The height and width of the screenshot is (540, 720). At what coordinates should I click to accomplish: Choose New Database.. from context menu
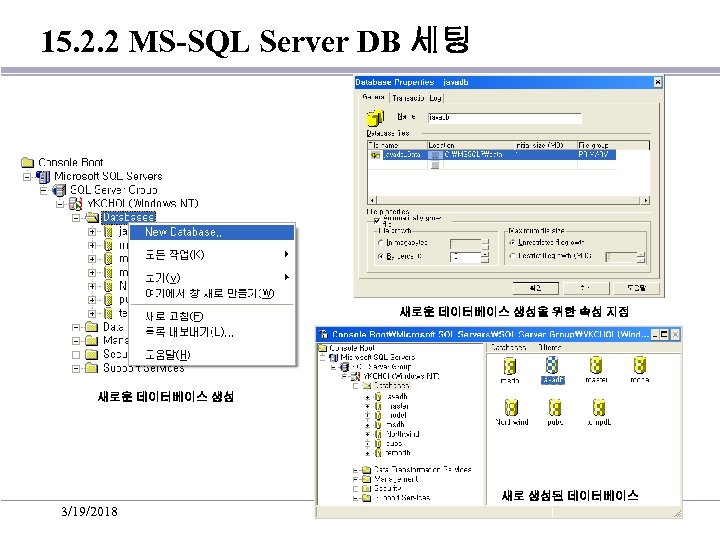click(x=212, y=232)
